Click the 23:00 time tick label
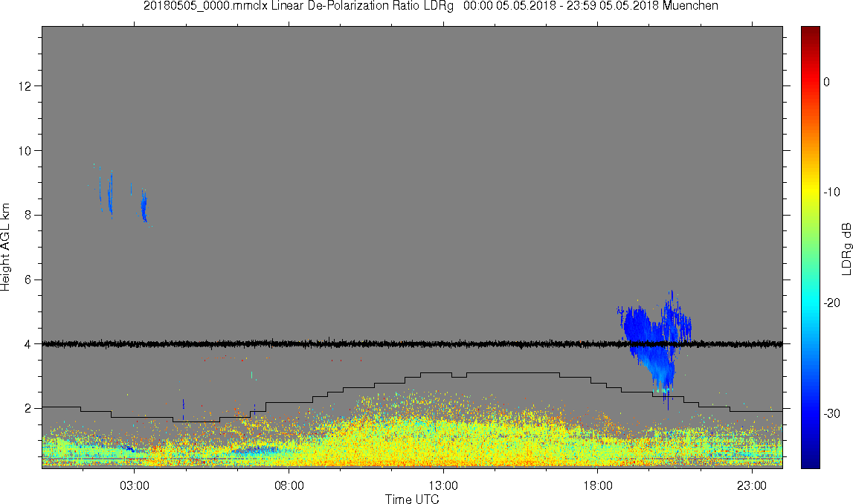Viewport: 853px width, 504px height. tap(753, 485)
